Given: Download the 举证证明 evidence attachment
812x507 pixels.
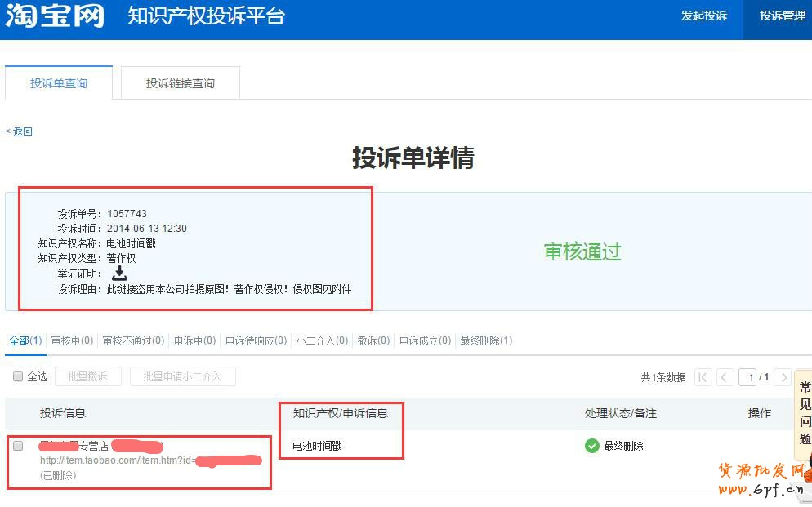Looking at the screenshot, I should [x=119, y=274].
